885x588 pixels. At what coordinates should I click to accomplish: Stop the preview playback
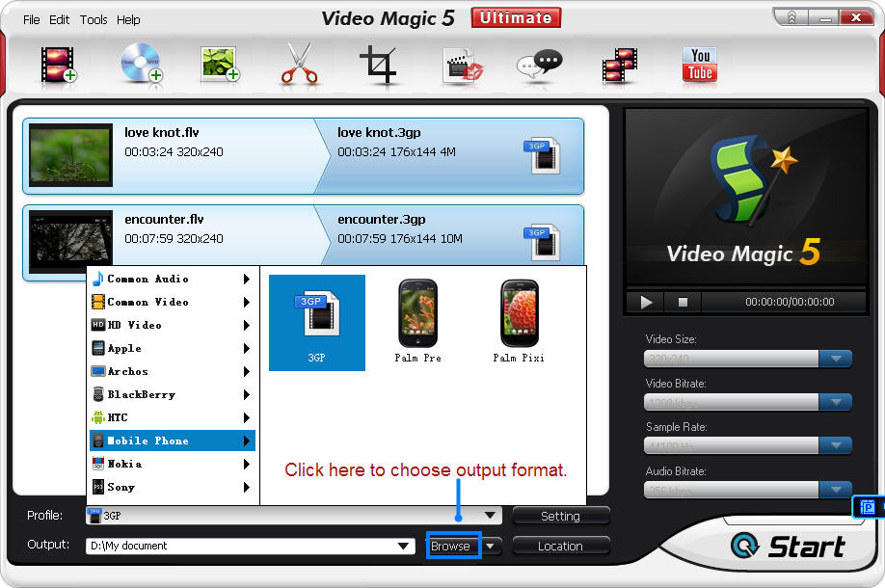point(683,302)
